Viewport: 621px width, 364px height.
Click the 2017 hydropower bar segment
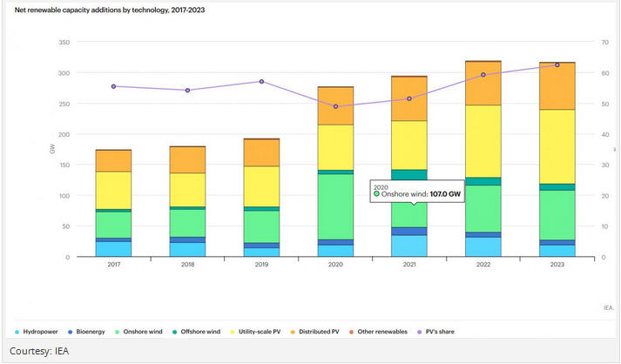tap(113, 249)
